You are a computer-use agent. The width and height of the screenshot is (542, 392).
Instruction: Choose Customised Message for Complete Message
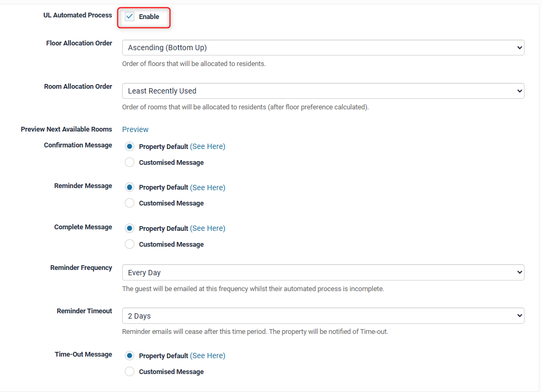pos(130,245)
